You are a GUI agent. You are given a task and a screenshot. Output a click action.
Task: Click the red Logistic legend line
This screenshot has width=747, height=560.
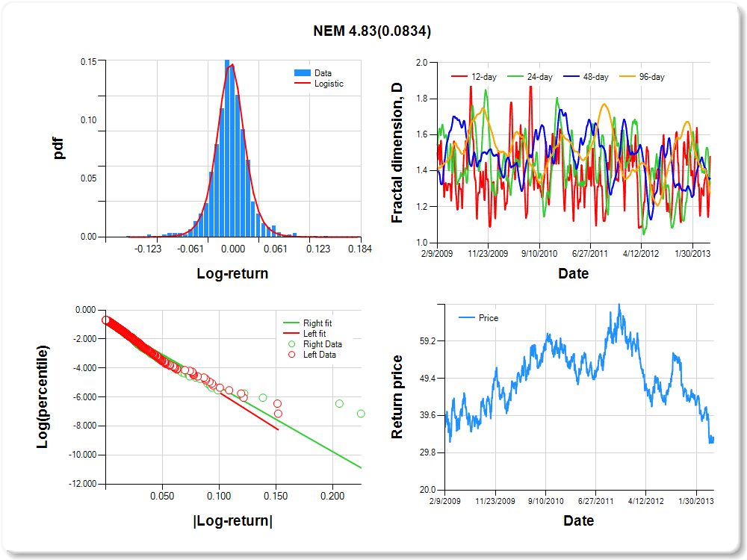pyautogui.click(x=303, y=84)
